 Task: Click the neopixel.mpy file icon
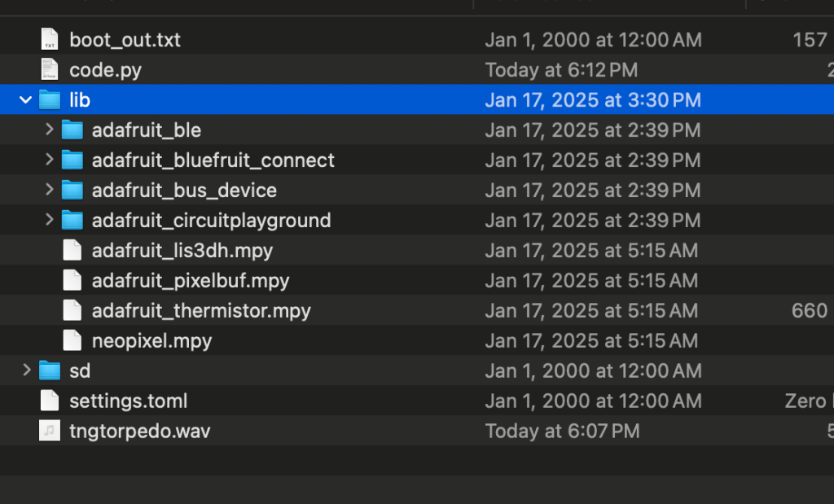tap(72, 340)
